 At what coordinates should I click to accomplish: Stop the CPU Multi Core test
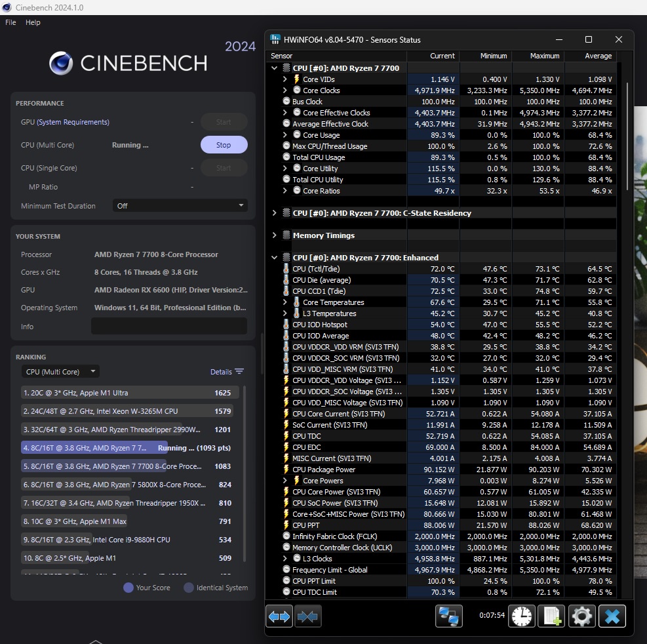pyautogui.click(x=224, y=145)
